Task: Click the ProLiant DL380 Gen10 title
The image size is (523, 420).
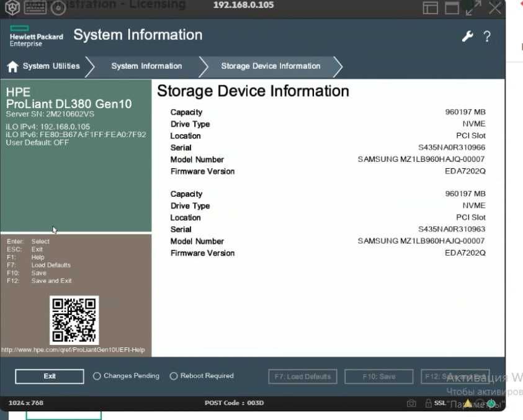Action: pos(69,104)
